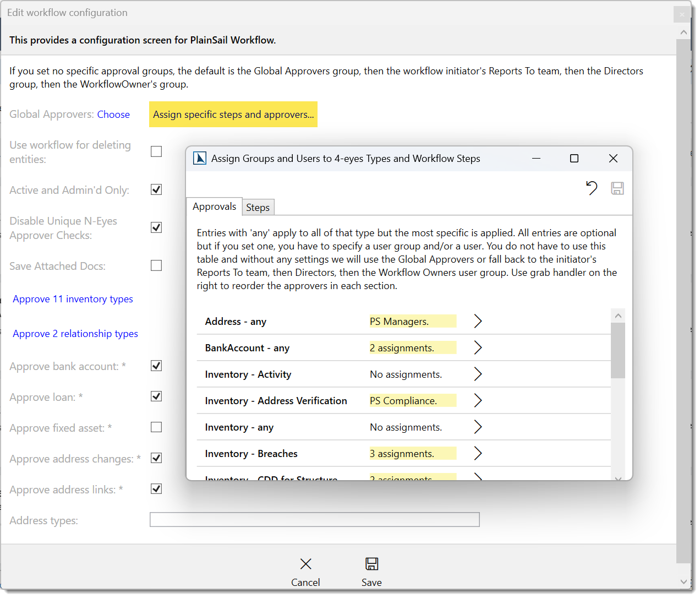The width and height of the screenshot is (700, 598).
Task: Open 'Approve 11 inventory types' link
Action: pos(72,298)
